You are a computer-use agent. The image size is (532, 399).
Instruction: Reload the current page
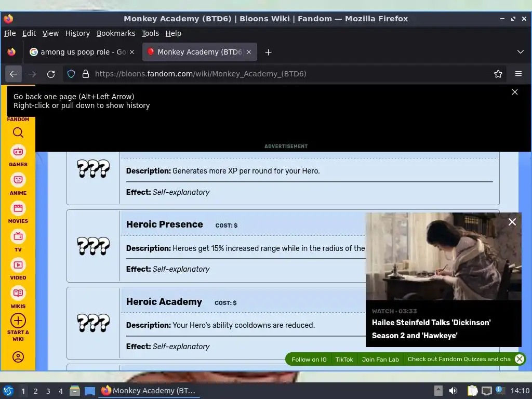(51, 74)
